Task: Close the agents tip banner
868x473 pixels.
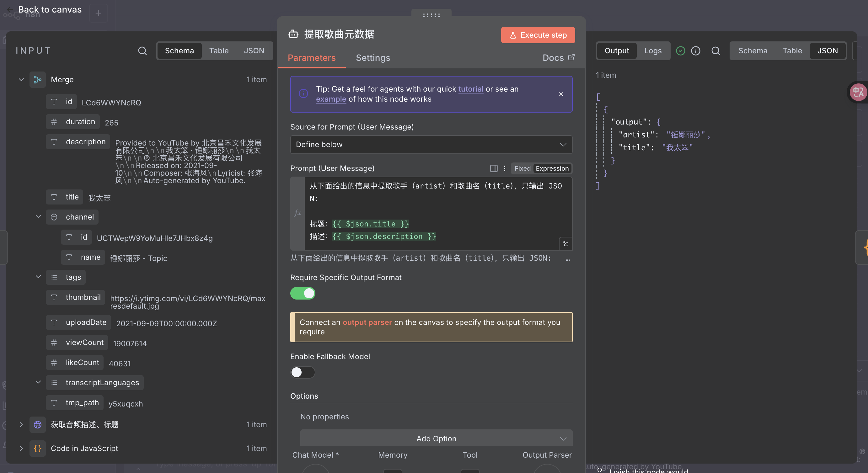Action: 561,94
